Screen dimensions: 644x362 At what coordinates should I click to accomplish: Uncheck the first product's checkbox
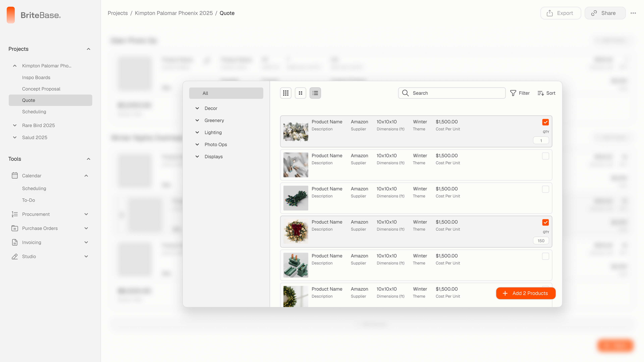point(545,122)
